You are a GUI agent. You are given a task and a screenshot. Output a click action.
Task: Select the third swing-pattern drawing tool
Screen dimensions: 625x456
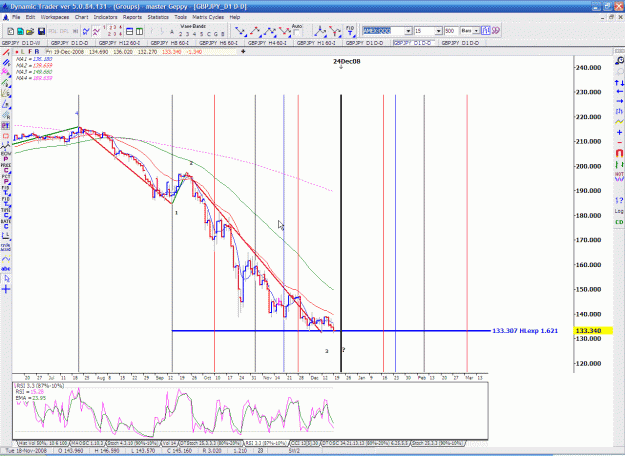tap(270, 31)
